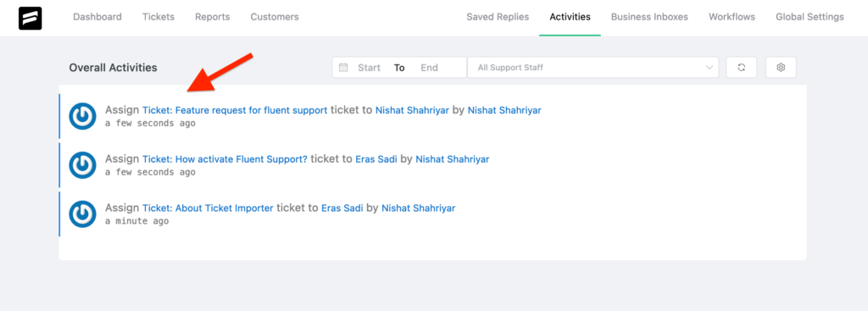Open ticket link Feature request for fluent support

coord(235,110)
